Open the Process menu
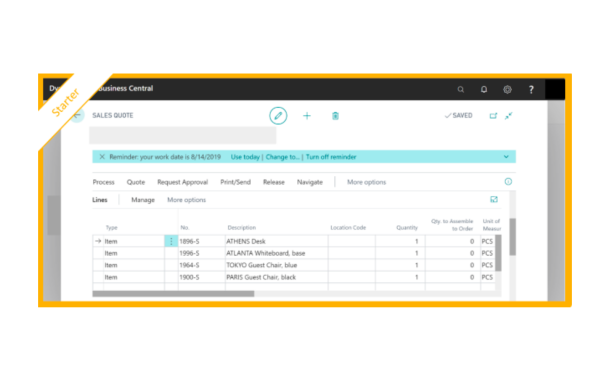Viewport: 610px width, 381px height. (103, 182)
